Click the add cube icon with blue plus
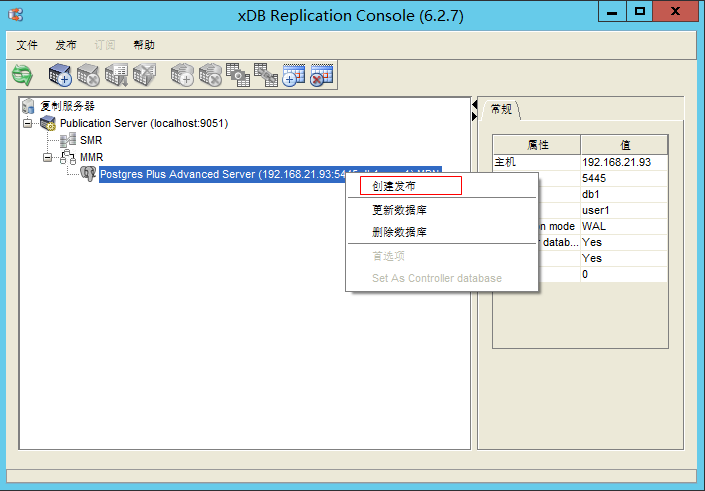The image size is (705, 491). pyautogui.click(x=60, y=75)
